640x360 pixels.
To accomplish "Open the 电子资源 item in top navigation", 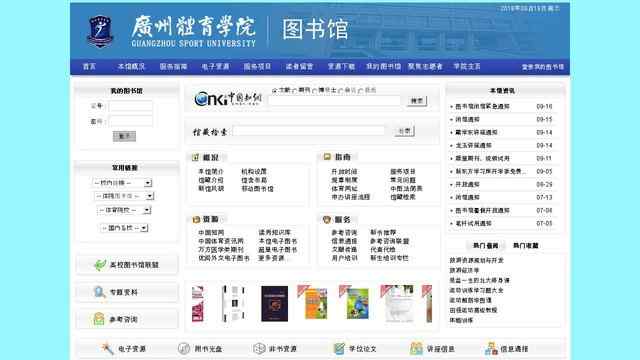I will (215, 67).
